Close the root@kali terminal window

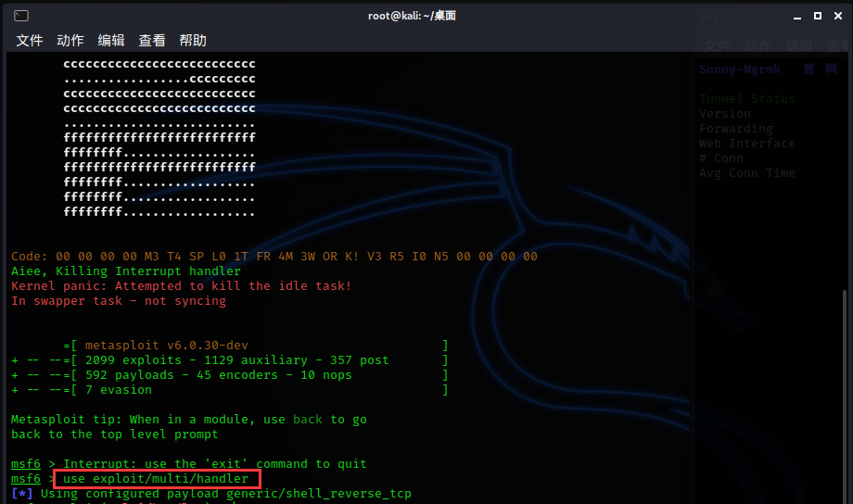point(838,16)
